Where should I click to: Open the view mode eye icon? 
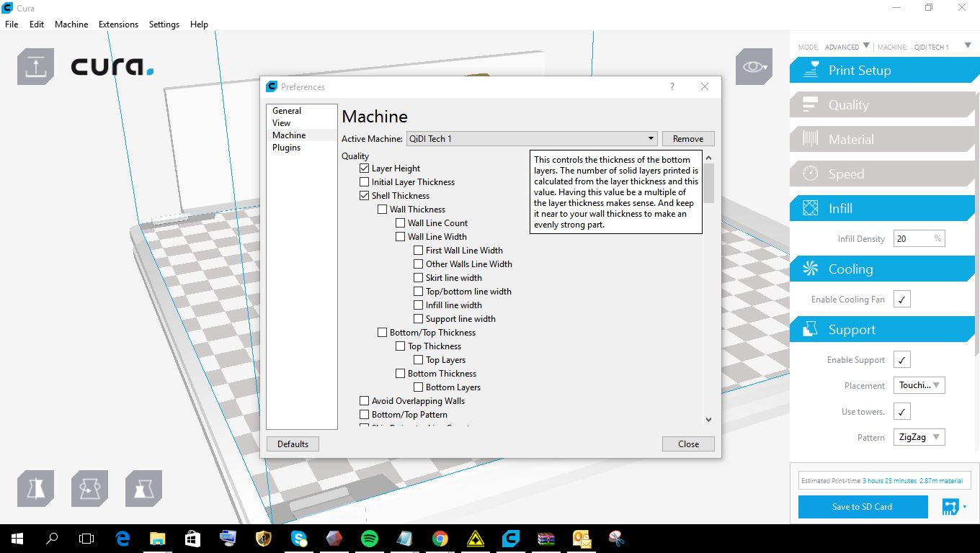[754, 67]
